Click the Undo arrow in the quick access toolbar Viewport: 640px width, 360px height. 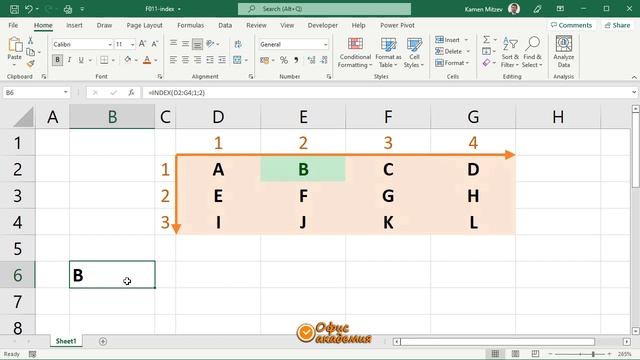click(x=29, y=9)
